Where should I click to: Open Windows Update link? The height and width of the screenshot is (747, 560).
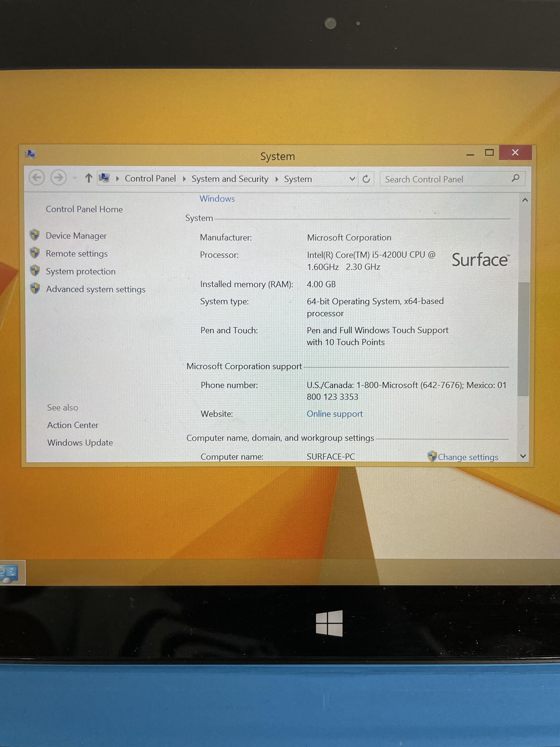tap(80, 443)
